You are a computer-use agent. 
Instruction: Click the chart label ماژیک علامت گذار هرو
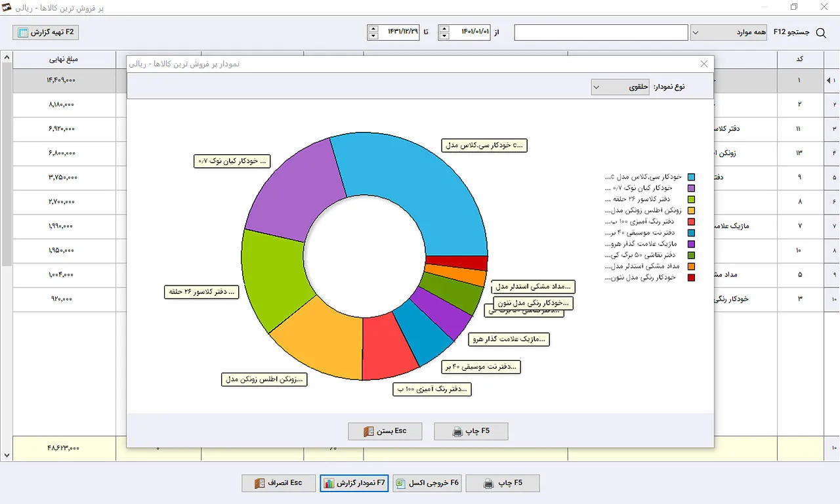coord(509,339)
